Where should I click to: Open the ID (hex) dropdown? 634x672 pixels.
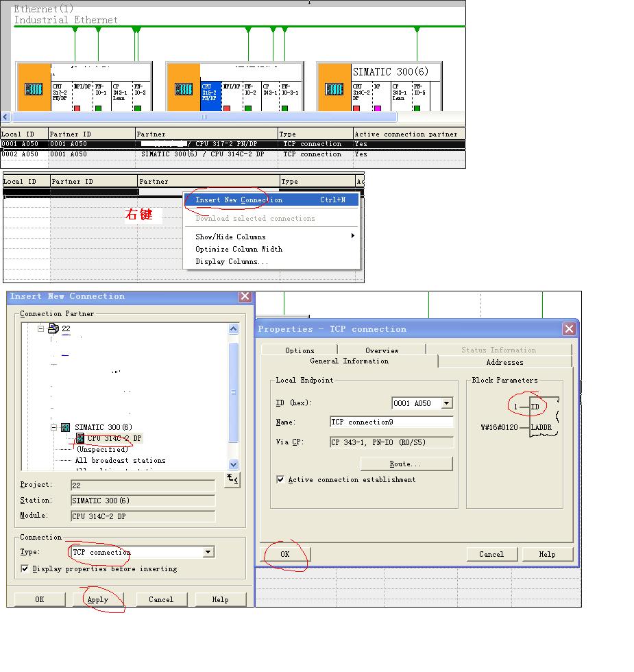pos(447,403)
